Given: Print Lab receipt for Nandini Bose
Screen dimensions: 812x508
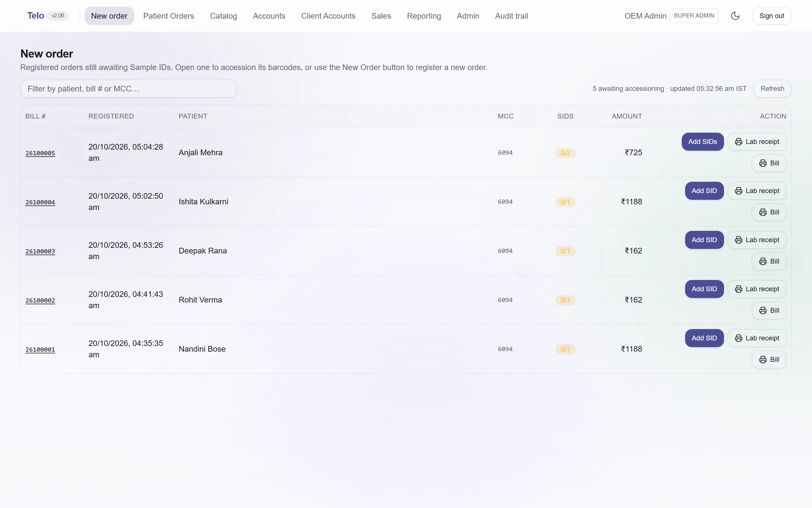Looking at the screenshot, I should [757, 338].
